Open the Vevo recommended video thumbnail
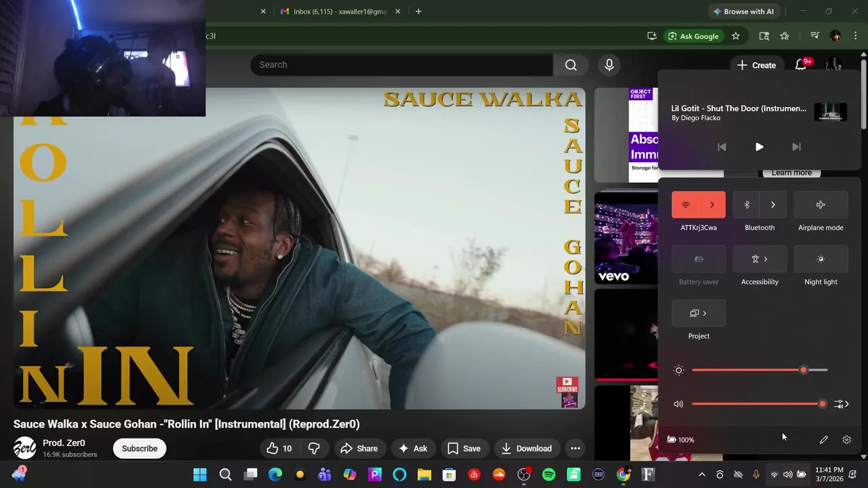 pyautogui.click(x=626, y=238)
